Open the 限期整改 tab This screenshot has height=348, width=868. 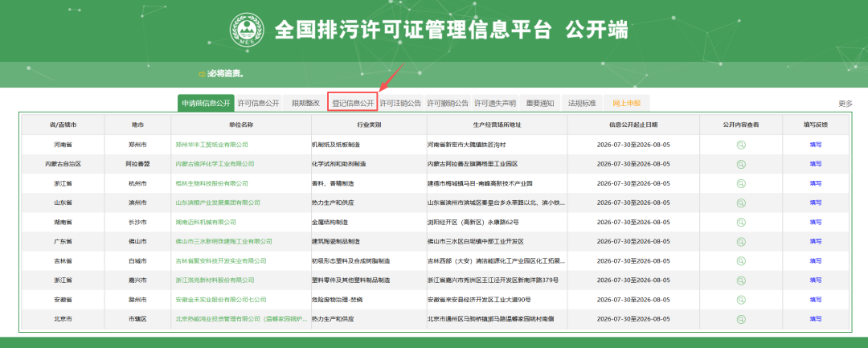click(x=305, y=104)
